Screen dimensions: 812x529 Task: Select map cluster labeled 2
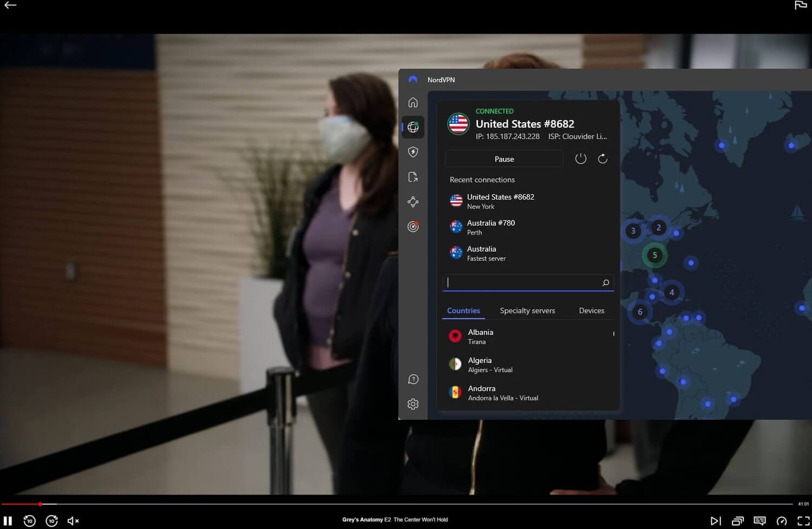658,227
